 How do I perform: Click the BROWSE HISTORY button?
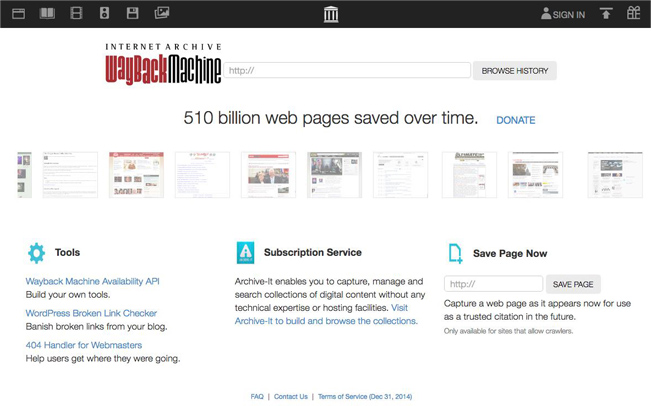tap(514, 71)
